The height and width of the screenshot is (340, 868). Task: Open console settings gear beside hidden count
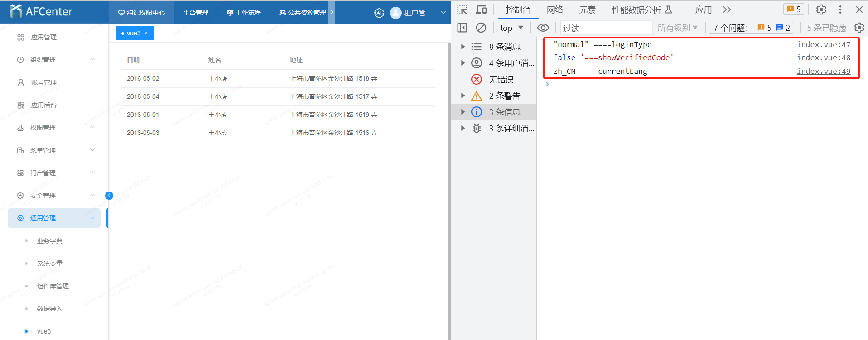coord(859,28)
